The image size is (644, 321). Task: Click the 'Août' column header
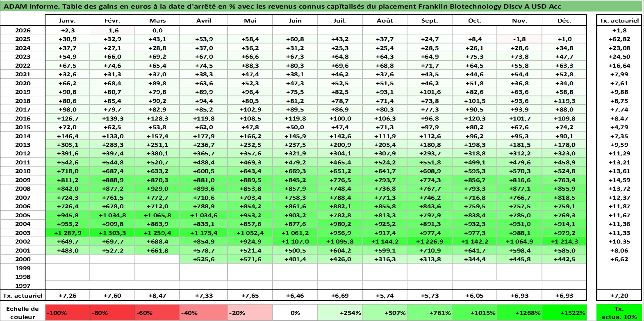[x=385, y=20]
